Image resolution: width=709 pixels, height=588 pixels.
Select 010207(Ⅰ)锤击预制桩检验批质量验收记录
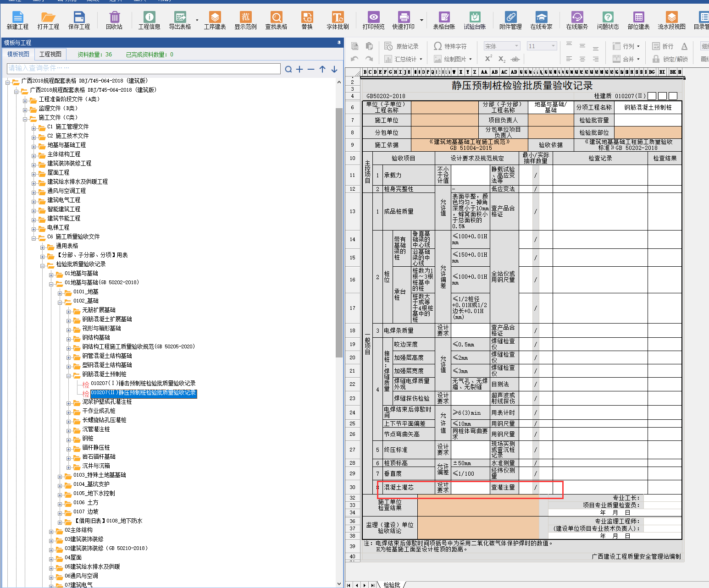click(143, 383)
